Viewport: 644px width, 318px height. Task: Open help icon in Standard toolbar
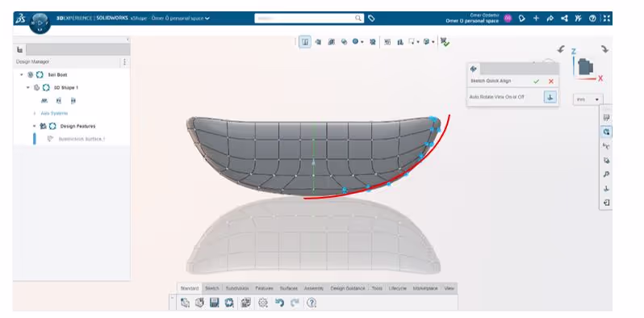(x=312, y=303)
